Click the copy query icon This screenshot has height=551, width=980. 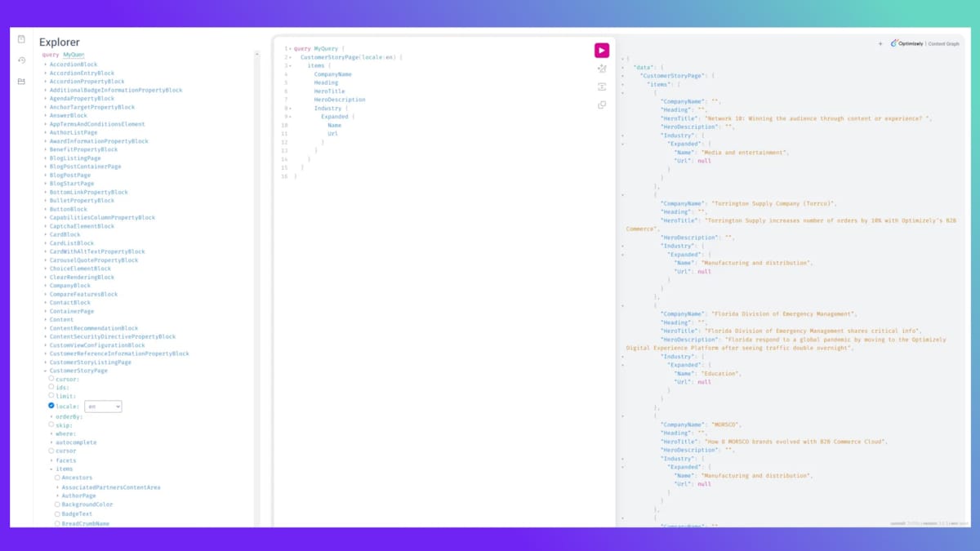pyautogui.click(x=602, y=104)
